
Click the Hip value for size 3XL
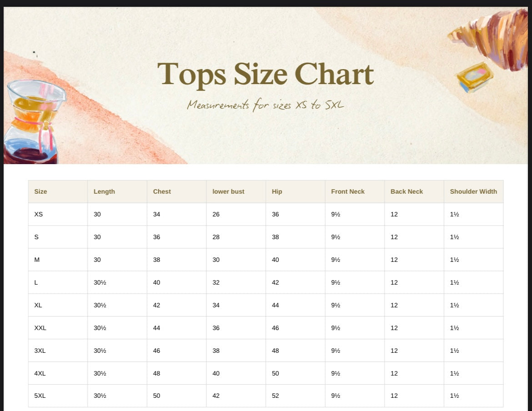point(276,351)
